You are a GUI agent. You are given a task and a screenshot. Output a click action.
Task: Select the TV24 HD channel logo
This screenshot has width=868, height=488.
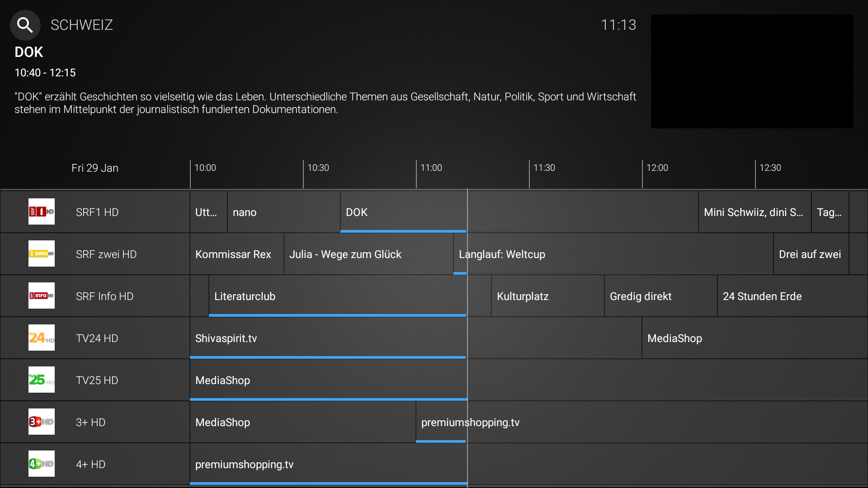[x=42, y=338]
